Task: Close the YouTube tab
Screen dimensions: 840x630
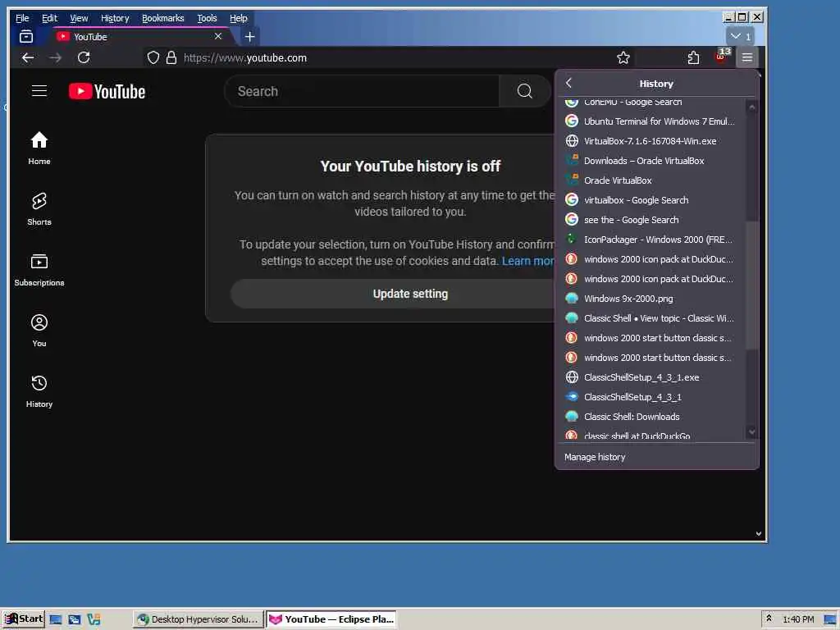Action: point(218,36)
